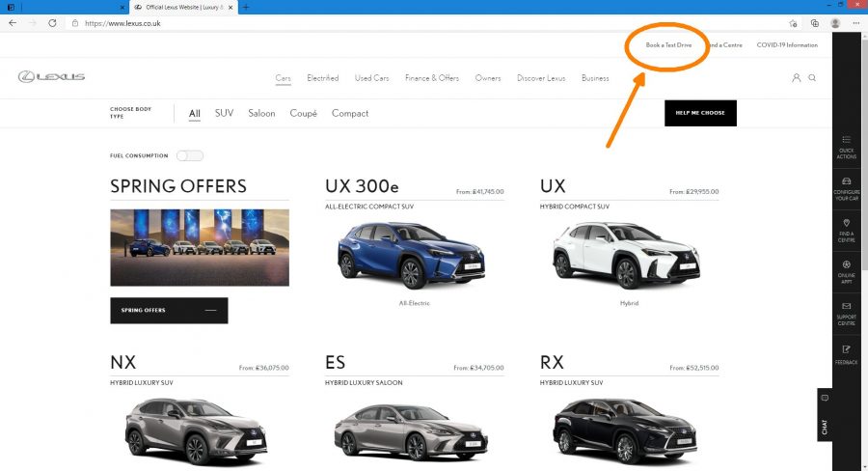Image resolution: width=868 pixels, height=471 pixels.
Task: Click the 'HYBRID LUXURY SALOON' subtitle
Action: pos(364,383)
